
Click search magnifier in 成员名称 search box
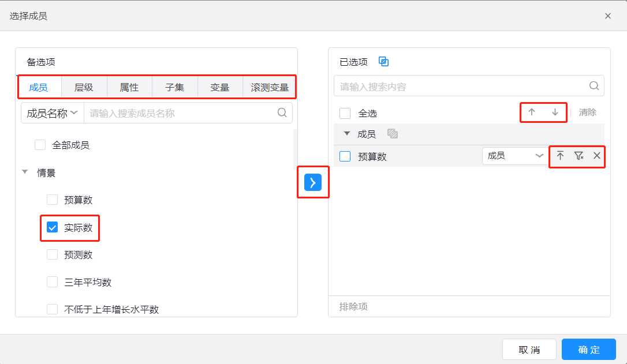click(x=282, y=113)
